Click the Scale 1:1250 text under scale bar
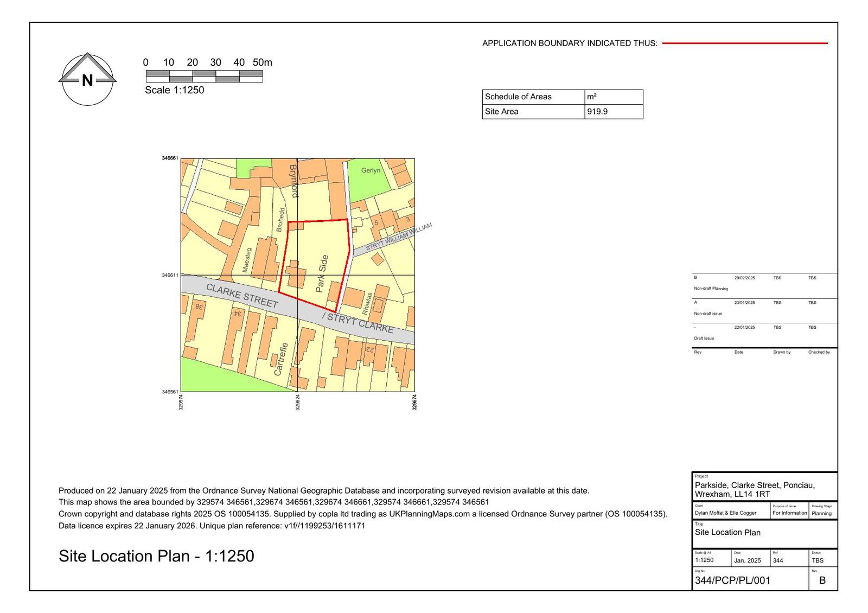The width and height of the screenshot is (868, 613). [174, 91]
